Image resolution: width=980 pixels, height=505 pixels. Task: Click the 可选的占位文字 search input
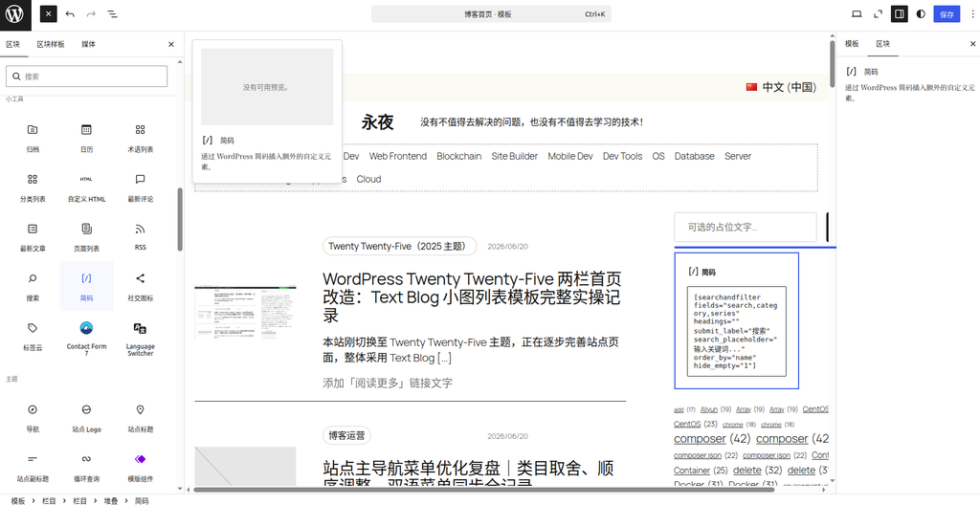click(745, 228)
